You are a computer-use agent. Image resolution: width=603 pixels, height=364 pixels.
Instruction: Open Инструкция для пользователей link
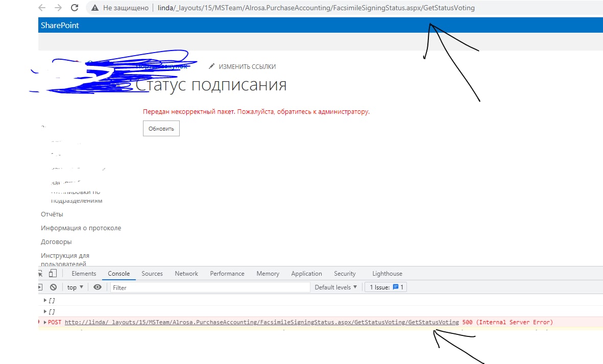click(65, 259)
